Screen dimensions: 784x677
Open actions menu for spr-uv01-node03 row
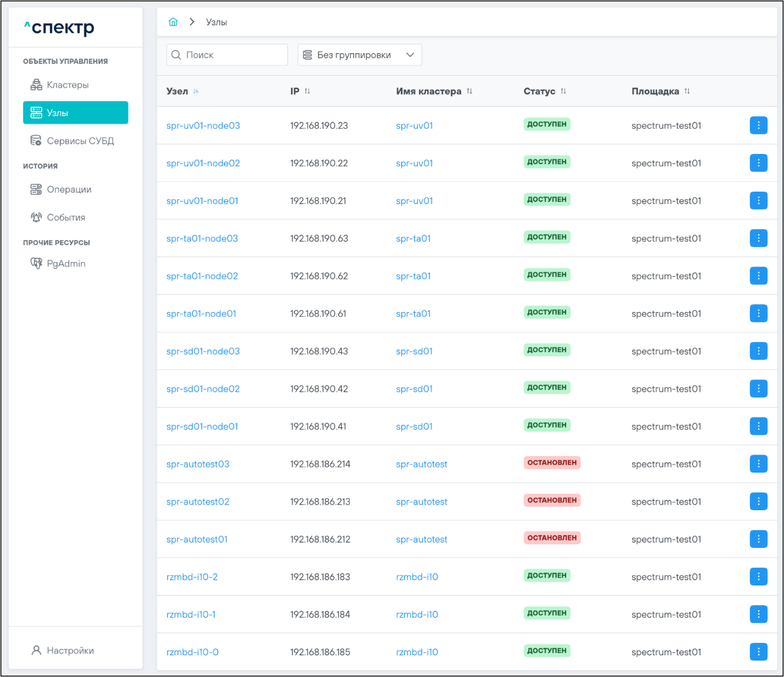click(758, 125)
